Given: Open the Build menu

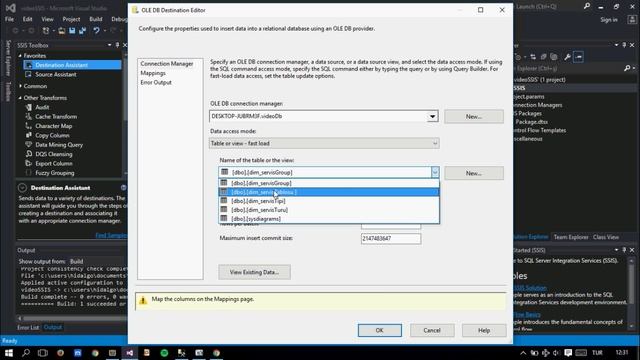Looking at the screenshot, I should coord(96,19).
